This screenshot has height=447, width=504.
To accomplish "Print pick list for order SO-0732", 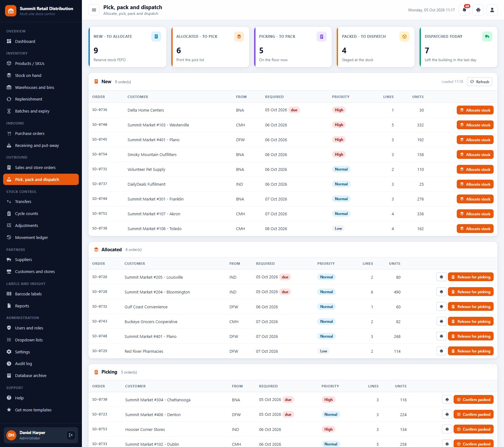I will (441, 307).
